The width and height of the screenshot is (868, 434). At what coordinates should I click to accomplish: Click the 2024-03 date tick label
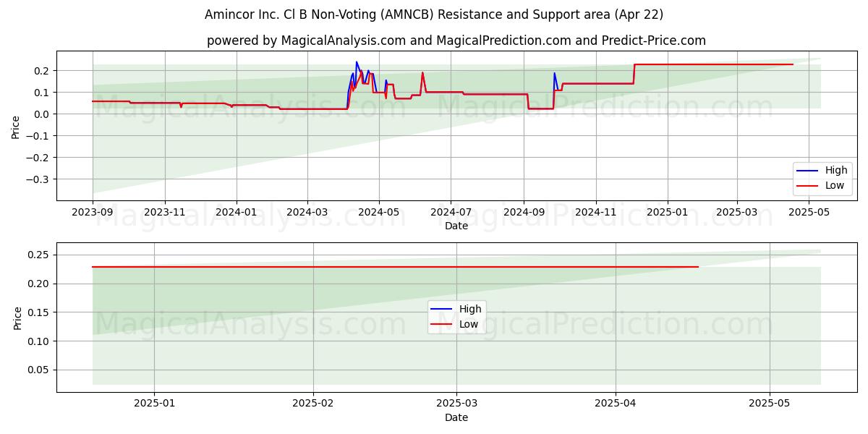coord(307,213)
